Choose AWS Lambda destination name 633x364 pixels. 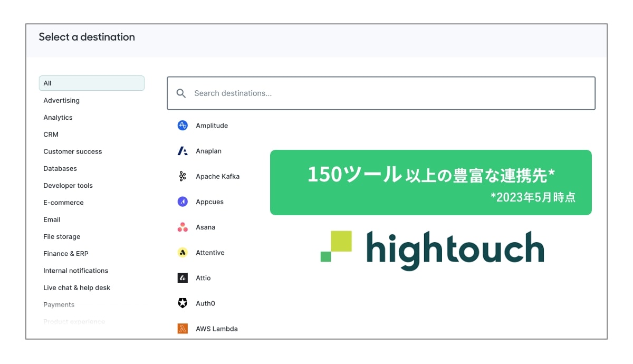pos(217,329)
